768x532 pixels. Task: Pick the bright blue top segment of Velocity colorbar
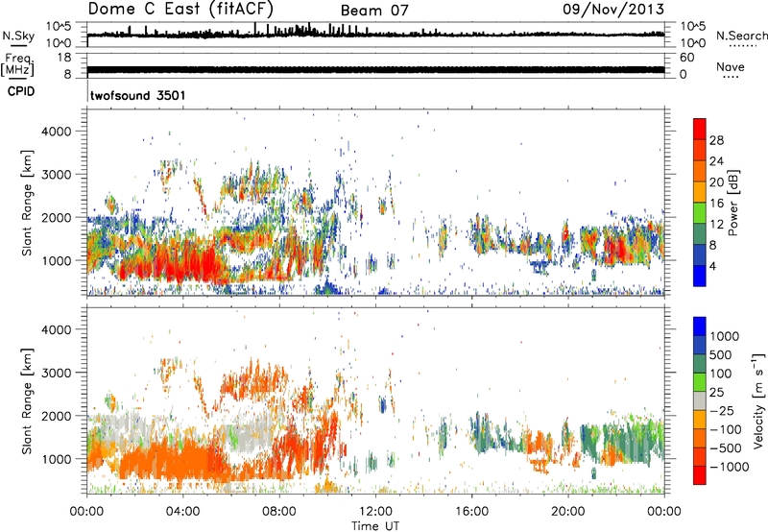[700, 326]
